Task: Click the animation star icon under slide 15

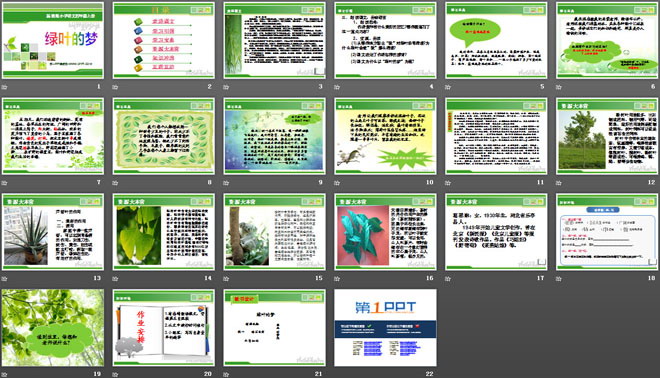Action: coord(226,279)
